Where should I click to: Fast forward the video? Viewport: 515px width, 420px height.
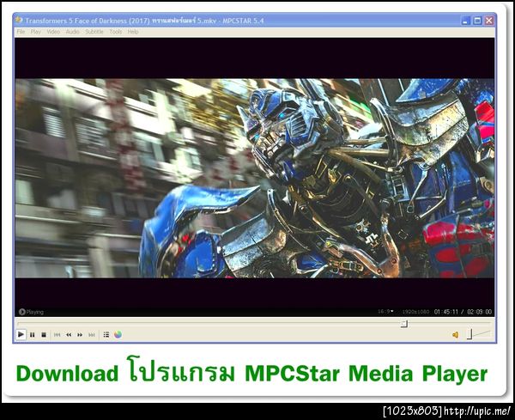(80, 335)
